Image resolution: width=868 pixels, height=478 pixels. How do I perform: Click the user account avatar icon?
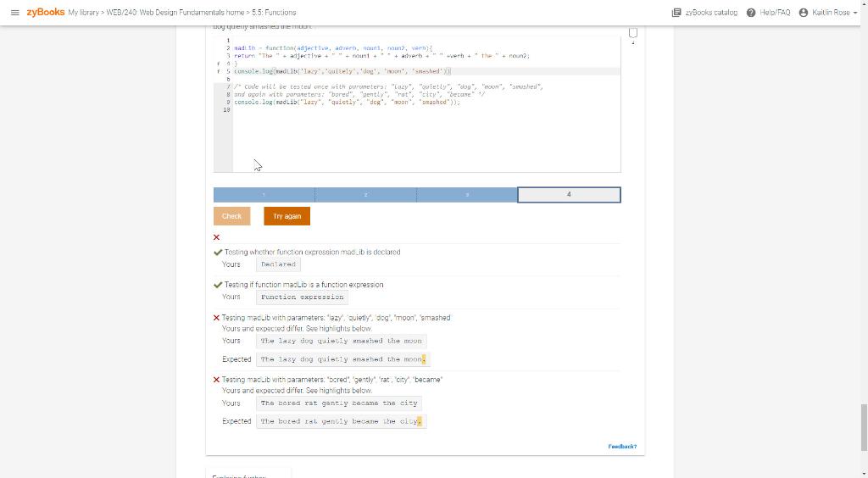(x=804, y=12)
